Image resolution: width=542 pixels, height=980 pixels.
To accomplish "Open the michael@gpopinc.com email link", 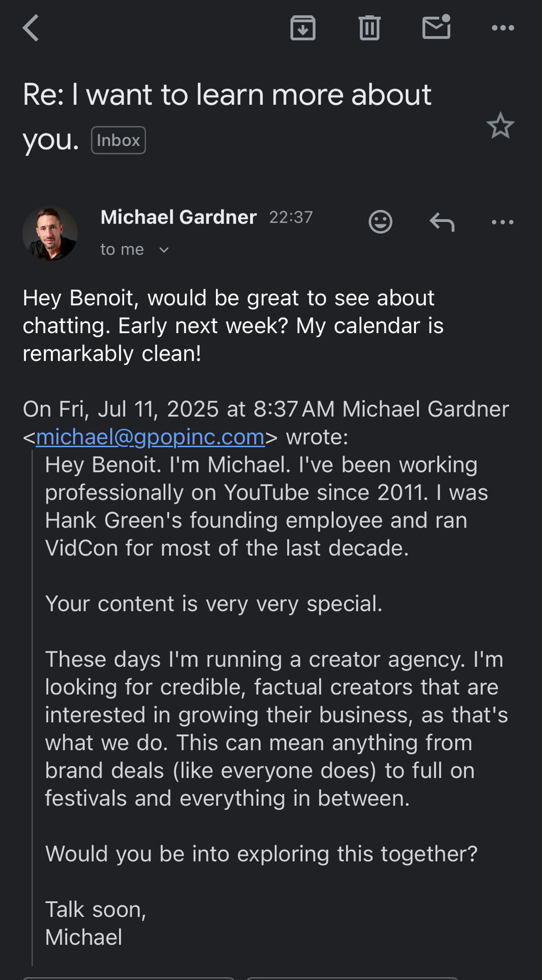I will (x=150, y=437).
